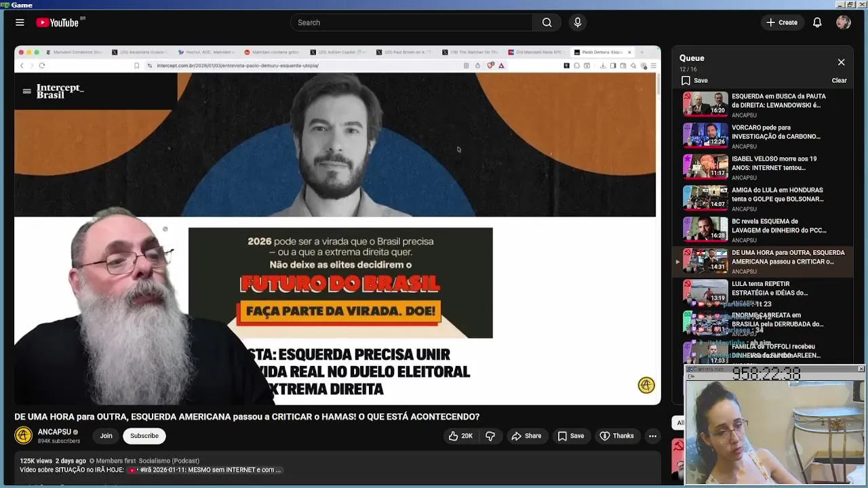Screen dimensions: 868x488
Task: Close the webcam overlay window
Action: tap(861, 369)
